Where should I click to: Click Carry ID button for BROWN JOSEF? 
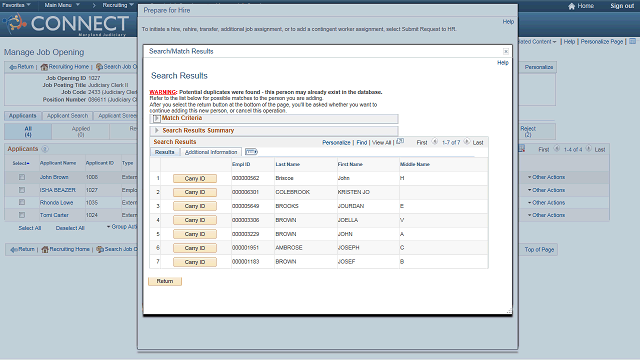[195, 262]
